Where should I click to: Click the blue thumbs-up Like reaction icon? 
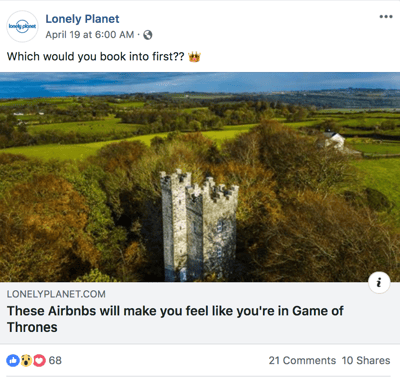(13, 360)
